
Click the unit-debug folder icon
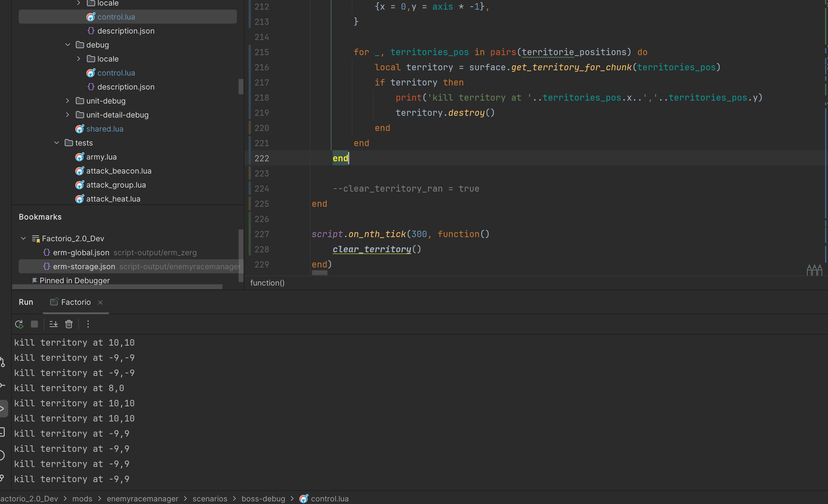[80, 101]
